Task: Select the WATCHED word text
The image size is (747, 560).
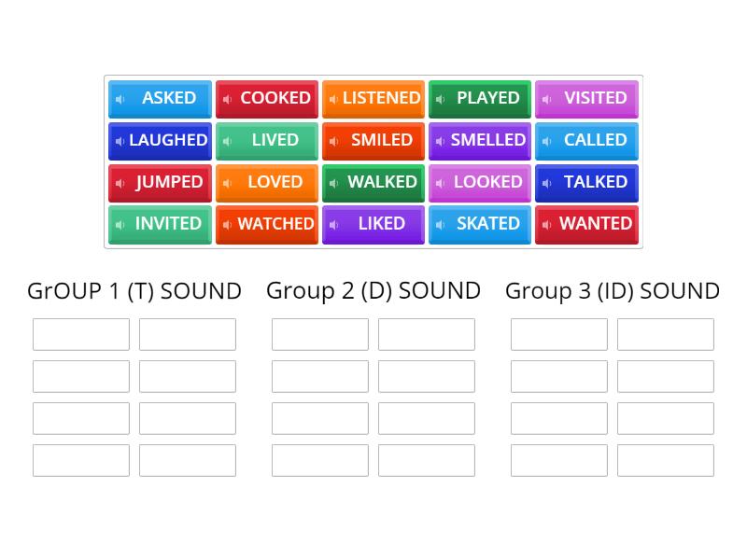Action: point(275,223)
